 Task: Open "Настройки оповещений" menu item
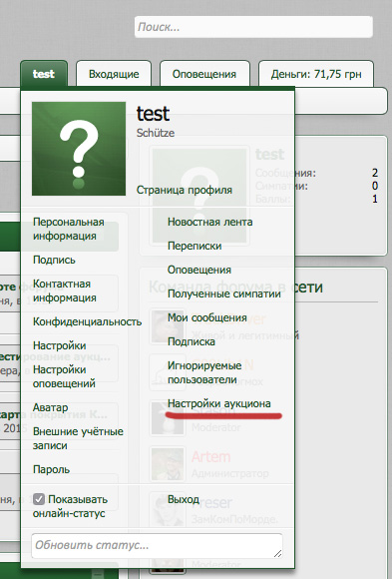tap(60, 376)
